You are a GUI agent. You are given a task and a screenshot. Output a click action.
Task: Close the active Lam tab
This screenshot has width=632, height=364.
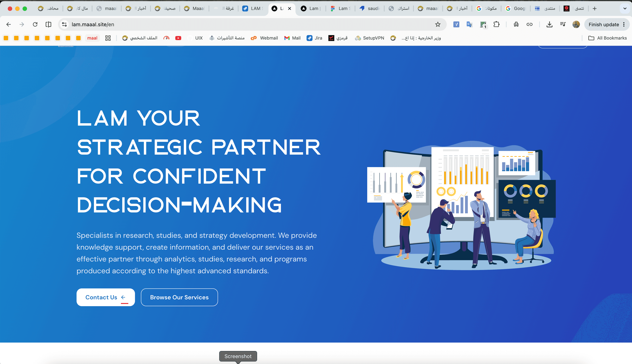pos(290,8)
